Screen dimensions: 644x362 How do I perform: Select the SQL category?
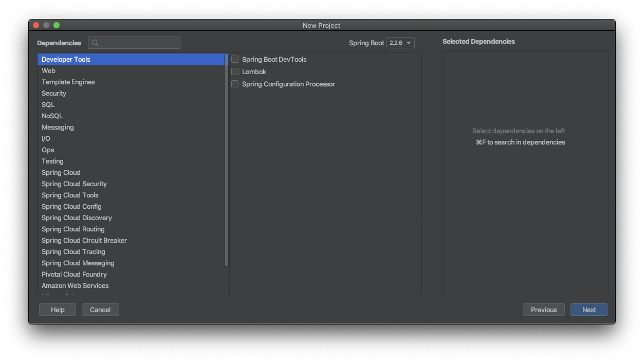pyautogui.click(x=131, y=104)
